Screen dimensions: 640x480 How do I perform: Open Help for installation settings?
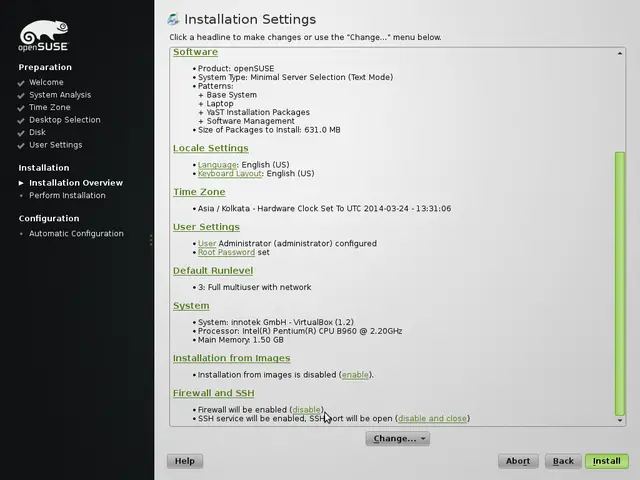coord(184,461)
